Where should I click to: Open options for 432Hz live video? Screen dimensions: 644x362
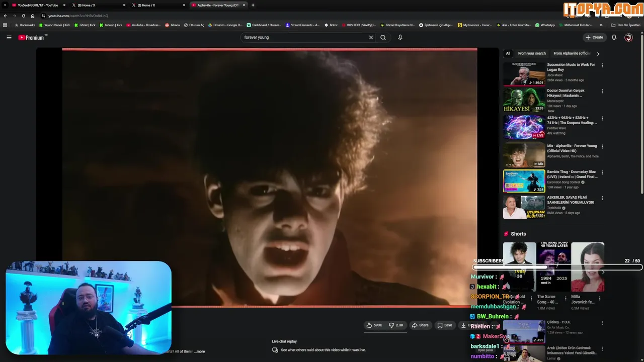point(602,118)
